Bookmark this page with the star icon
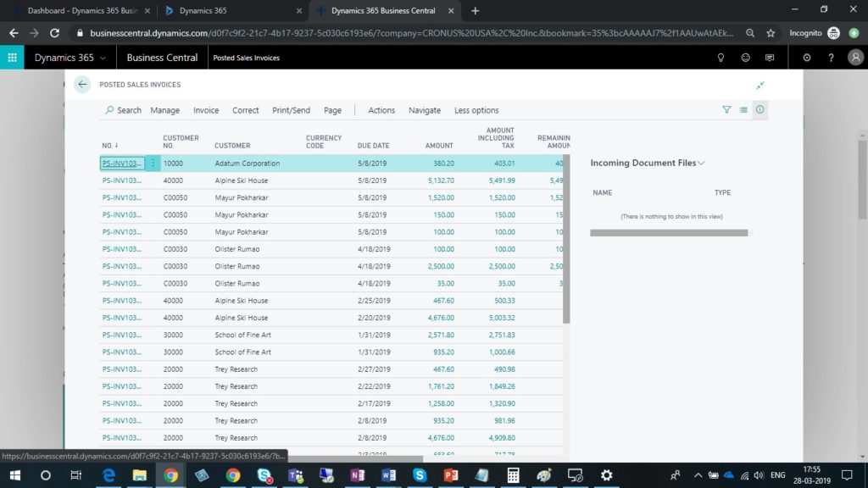 click(x=770, y=33)
